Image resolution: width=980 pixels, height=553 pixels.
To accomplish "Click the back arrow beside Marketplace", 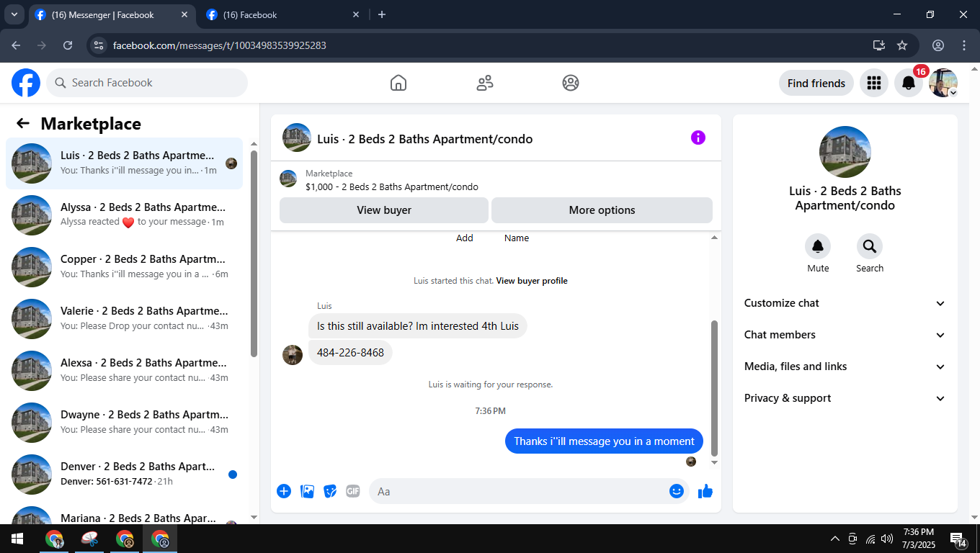I will click(23, 123).
